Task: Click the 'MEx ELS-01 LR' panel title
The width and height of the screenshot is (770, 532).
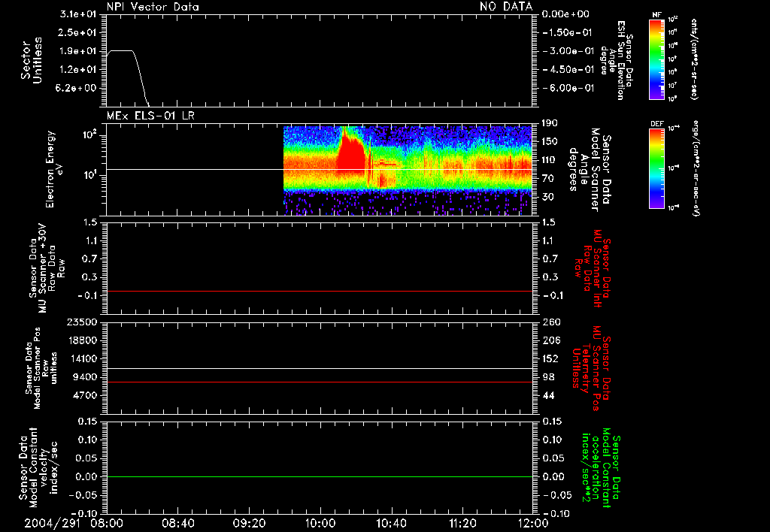Action: 150,116
